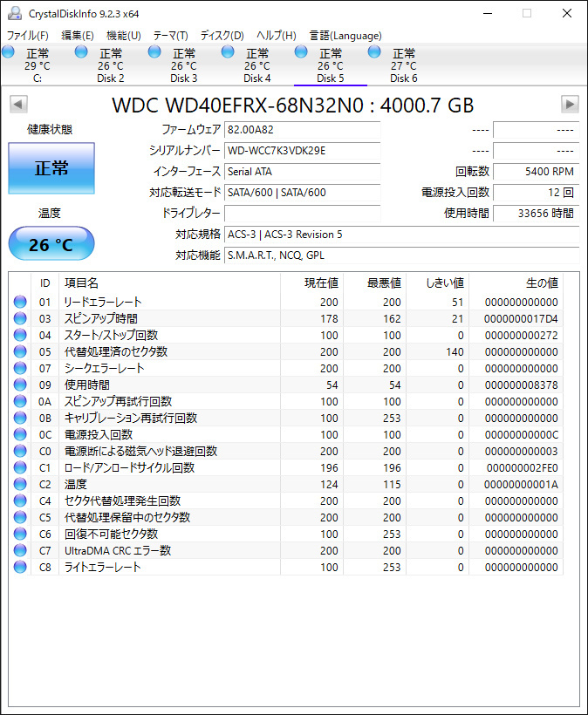Open the テーマ(T) menu
The width and height of the screenshot is (588, 715).
pyautogui.click(x=170, y=36)
